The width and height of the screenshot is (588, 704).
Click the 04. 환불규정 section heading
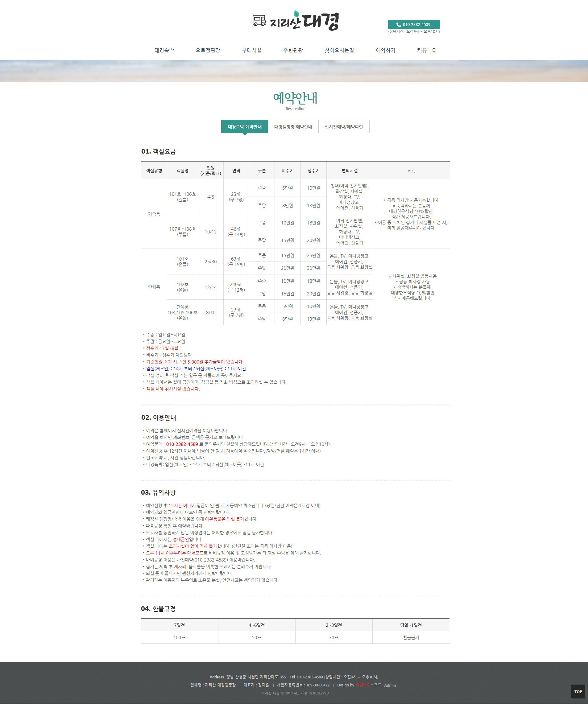pyautogui.click(x=158, y=609)
